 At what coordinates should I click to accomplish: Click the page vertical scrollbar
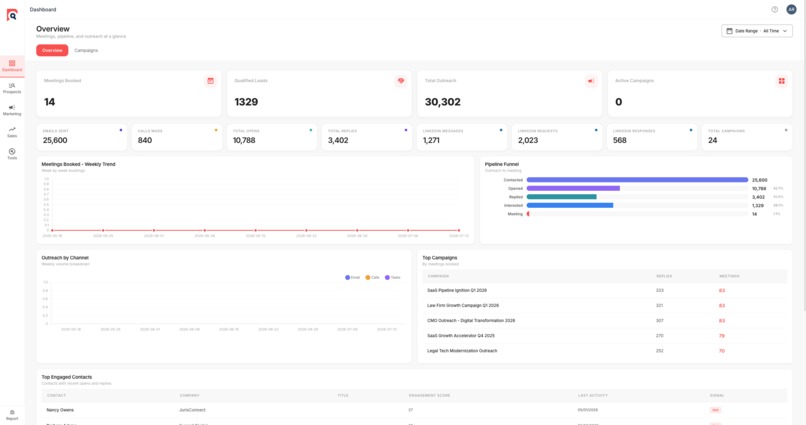(x=804, y=156)
